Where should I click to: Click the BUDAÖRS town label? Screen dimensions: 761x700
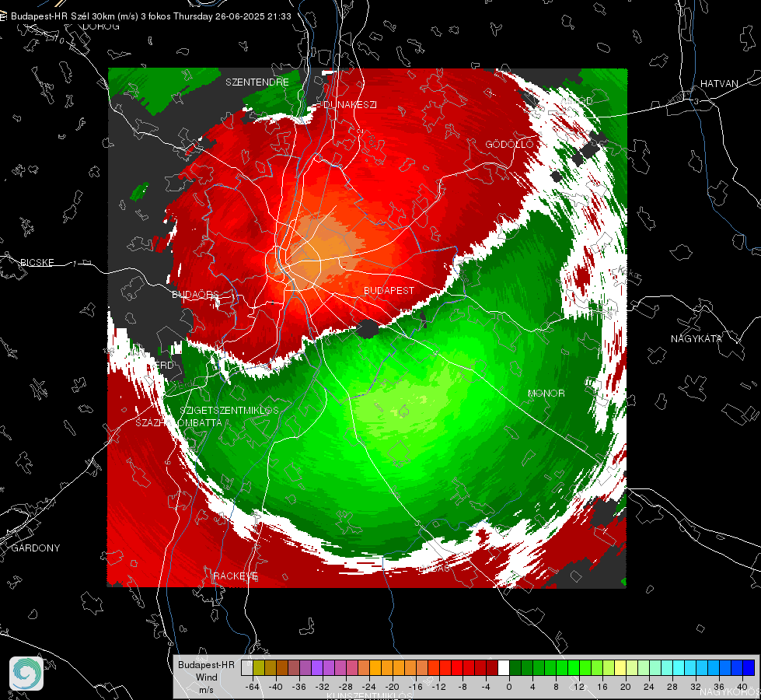(x=195, y=294)
